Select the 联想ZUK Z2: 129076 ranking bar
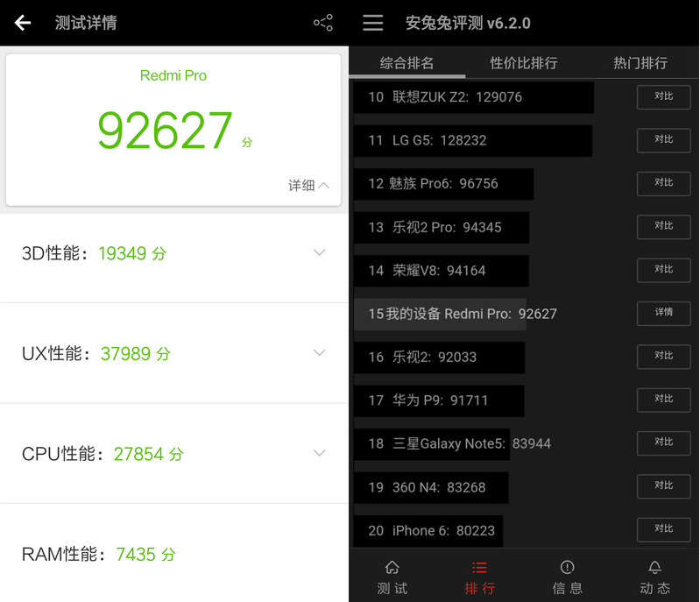The width and height of the screenshot is (700, 602). point(474,97)
